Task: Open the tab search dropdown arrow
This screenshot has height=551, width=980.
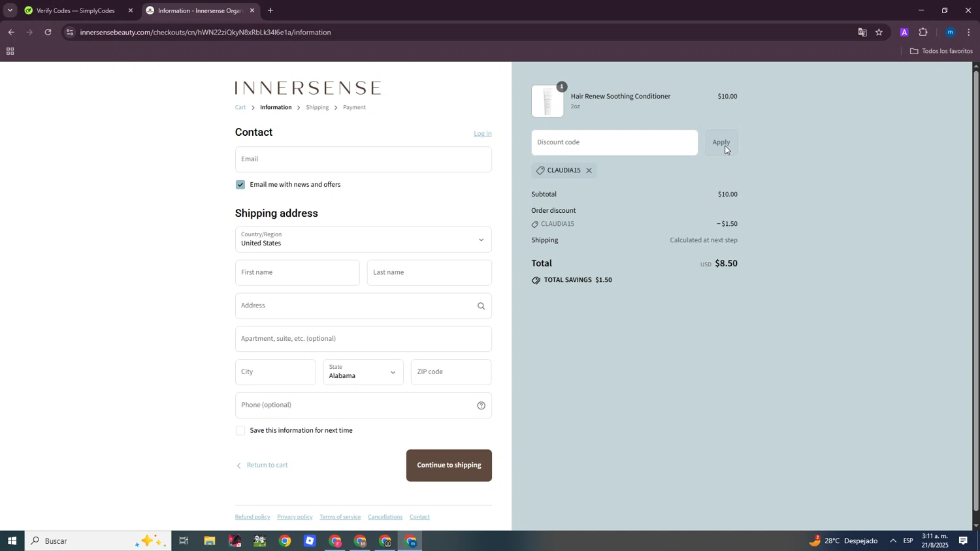Action: click(10, 10)
